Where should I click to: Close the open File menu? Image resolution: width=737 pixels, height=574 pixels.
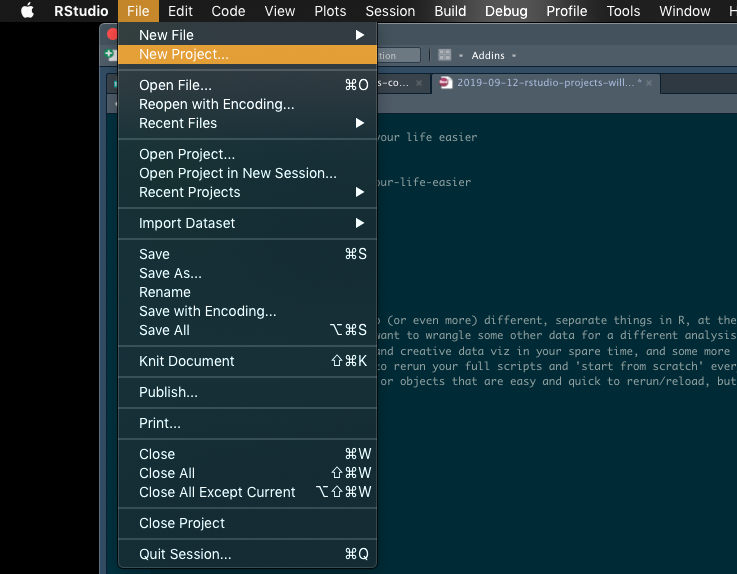pyautogui.click(x=138, y=11)
